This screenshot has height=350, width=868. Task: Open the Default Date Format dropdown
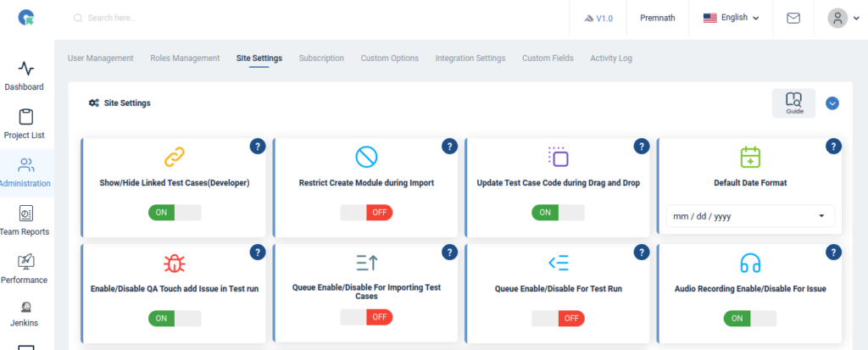click(x=749, y=216)
